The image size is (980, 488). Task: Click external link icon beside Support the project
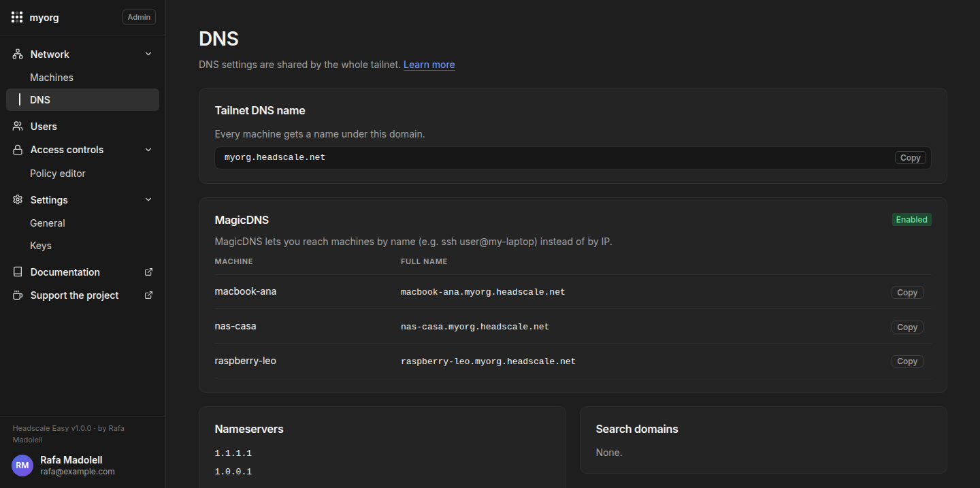click(149, 295)
